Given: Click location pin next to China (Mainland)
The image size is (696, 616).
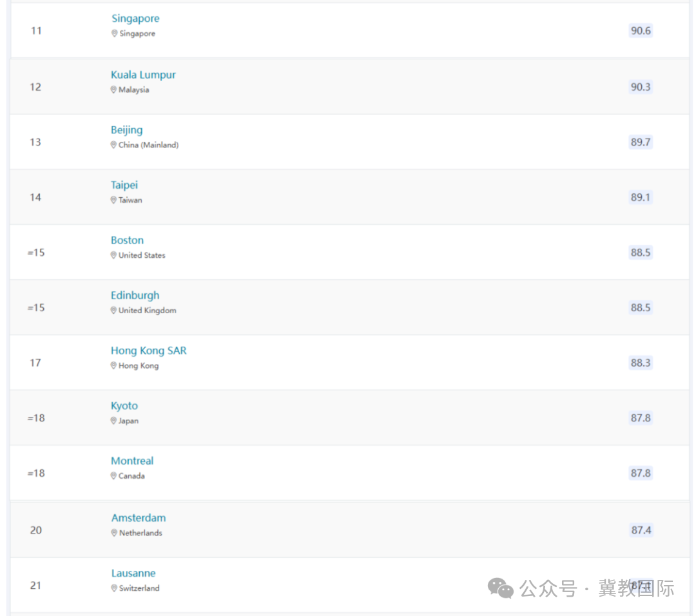Looking at the screenshot, I should (113, 146).
